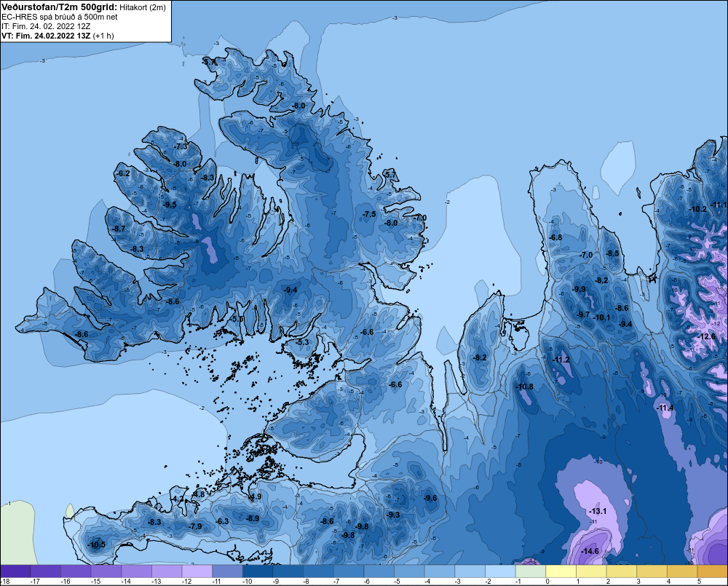The image size is (728, 586).
Task: Click the -5.5 temperature label
Action: tap(237, 319)
